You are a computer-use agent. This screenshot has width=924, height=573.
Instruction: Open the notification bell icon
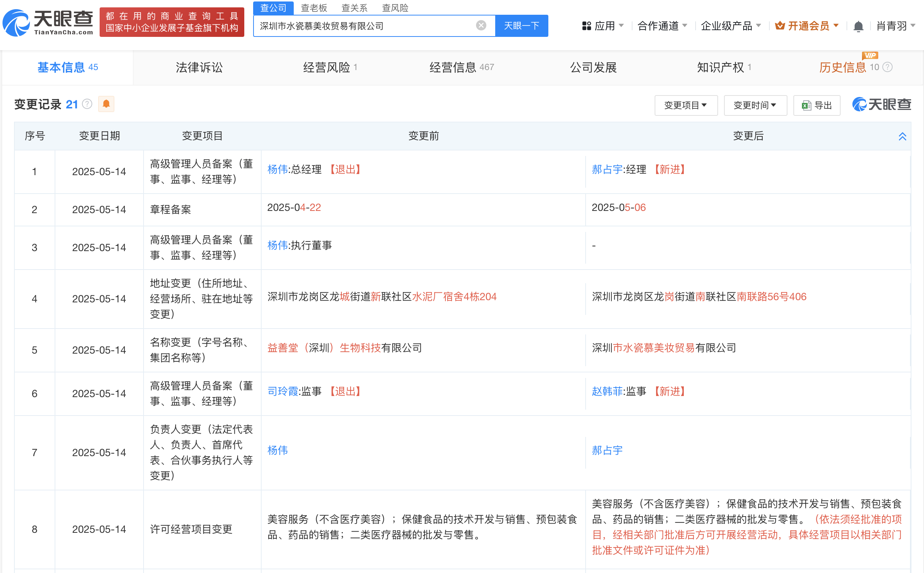pos(858,26)
